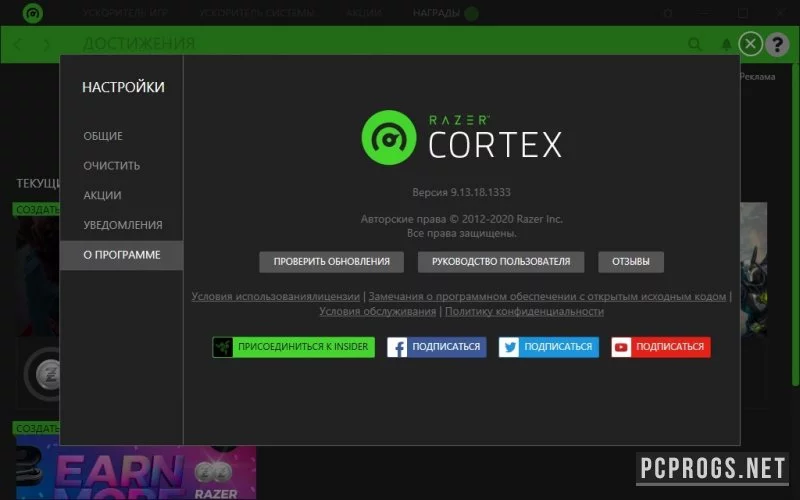Open the ОБЩИЕ settings section
Screen dimensions: 800x500
click(x=103, y=136)
